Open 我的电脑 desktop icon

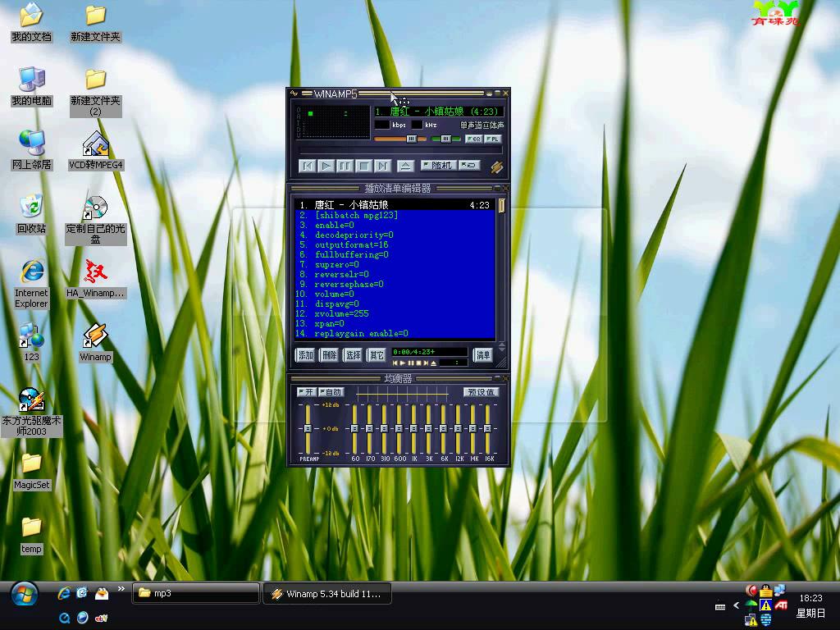click(31, 85)
